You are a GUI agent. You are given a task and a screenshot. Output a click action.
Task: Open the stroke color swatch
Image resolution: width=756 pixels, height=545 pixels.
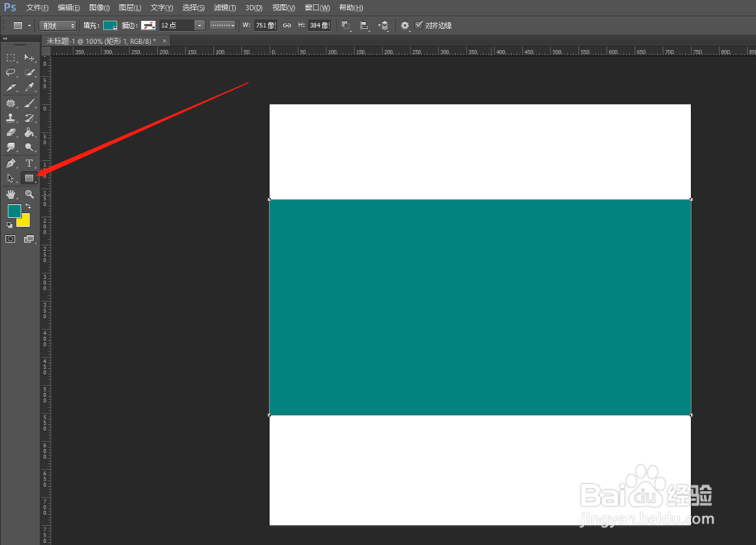click(148, 26)
